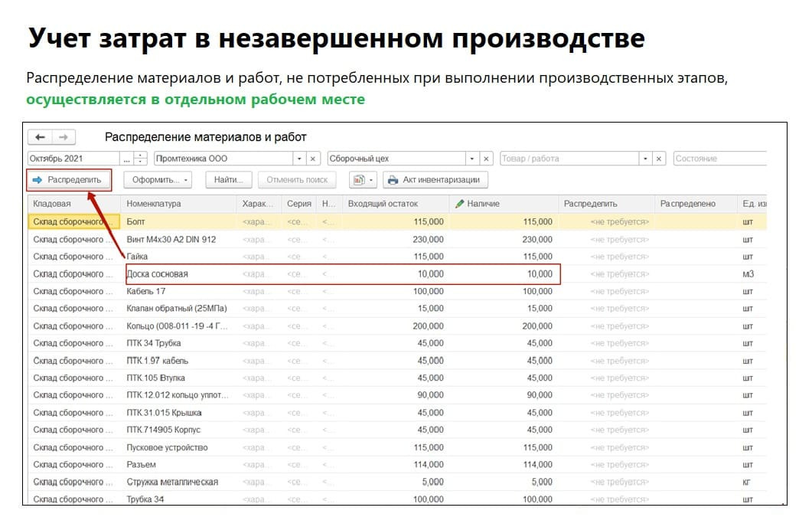Click the Найти search button

pyautogui.click(x=228, y=180)
